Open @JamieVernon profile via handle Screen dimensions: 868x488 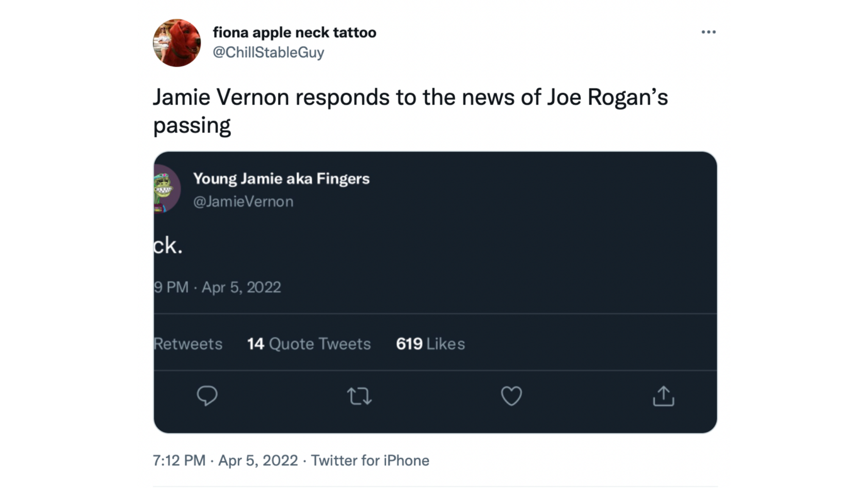click(x=243, y=202)
